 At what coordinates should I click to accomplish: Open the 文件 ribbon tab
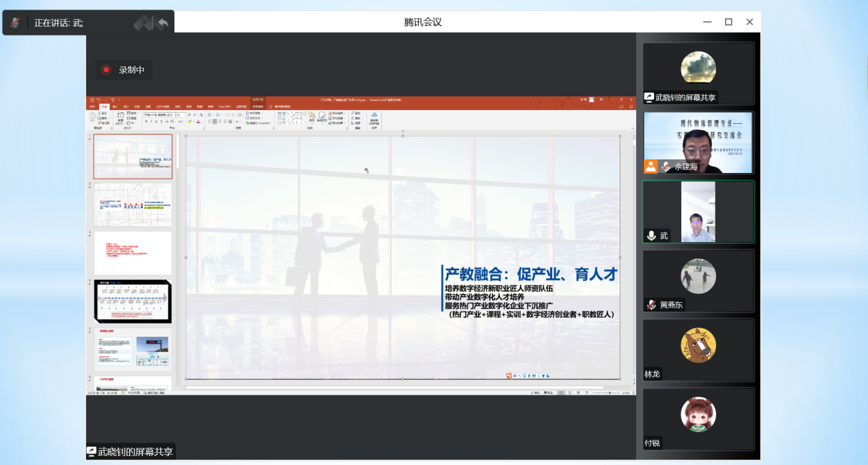click(92, 107)
